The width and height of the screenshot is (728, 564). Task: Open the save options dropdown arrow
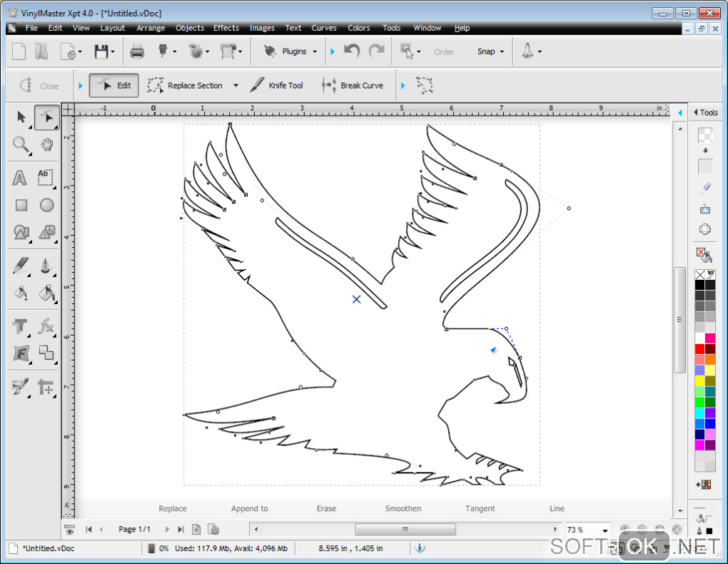[113, 51]
